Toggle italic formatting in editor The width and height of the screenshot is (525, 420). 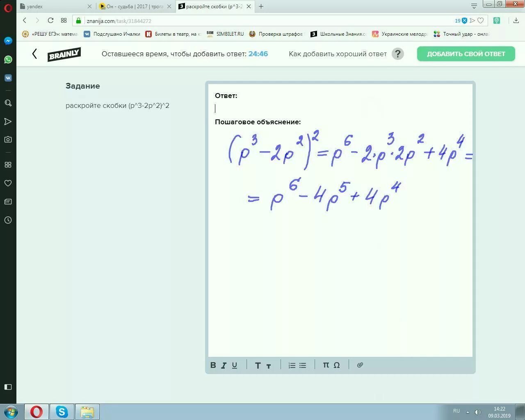tap(224, 365)
